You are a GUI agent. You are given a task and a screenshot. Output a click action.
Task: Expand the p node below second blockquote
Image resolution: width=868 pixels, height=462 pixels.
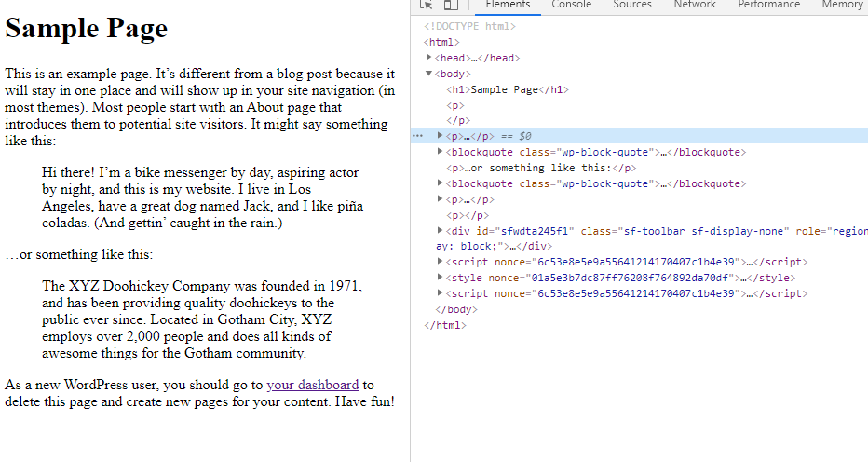pyautogui.click(x=441, y=199)
